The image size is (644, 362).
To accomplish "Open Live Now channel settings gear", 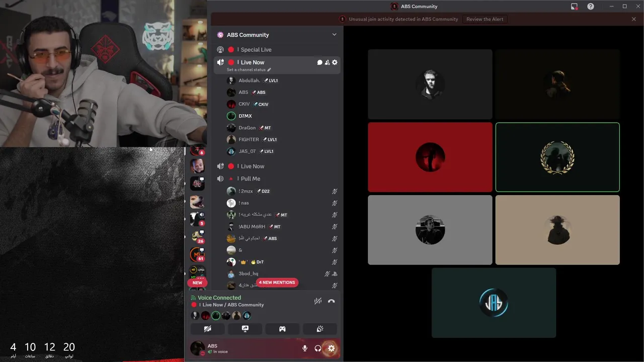I will pos(335,62).
